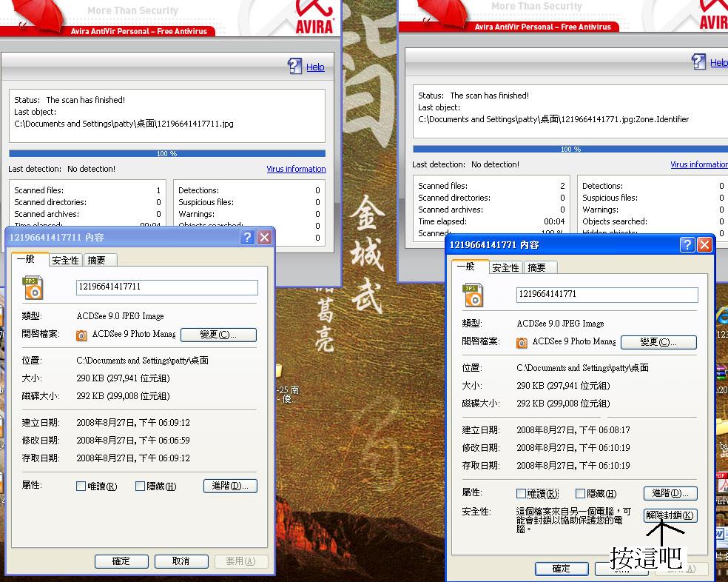Click '292 KB (299,008 位元組)' in right dialog

(563, 403)
